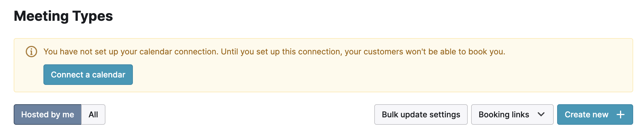This screenshot has width=644, height=135.
Task: Click the 'Create new' label text
Action: (x=587, y=114)
